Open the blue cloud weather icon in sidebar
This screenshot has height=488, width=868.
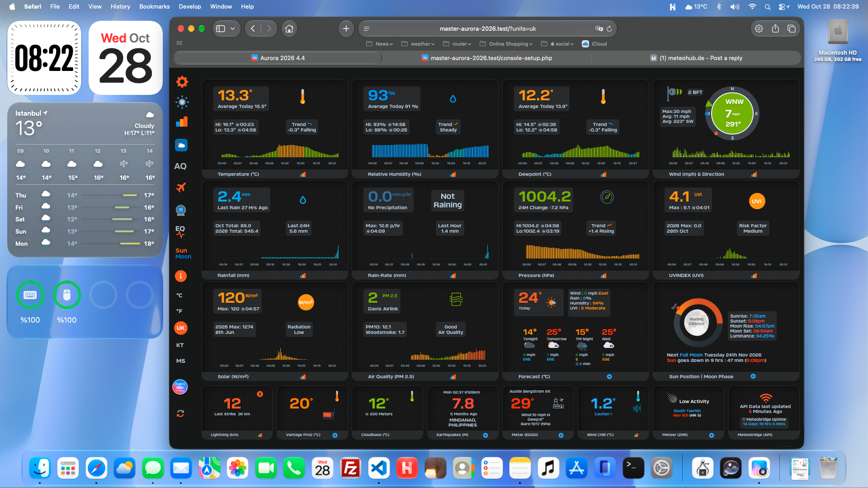click(x=181, y=145)
